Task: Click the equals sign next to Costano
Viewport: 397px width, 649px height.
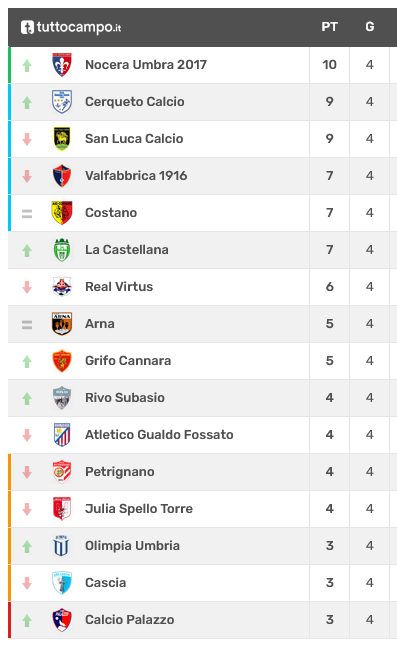Action: [27, 214]
